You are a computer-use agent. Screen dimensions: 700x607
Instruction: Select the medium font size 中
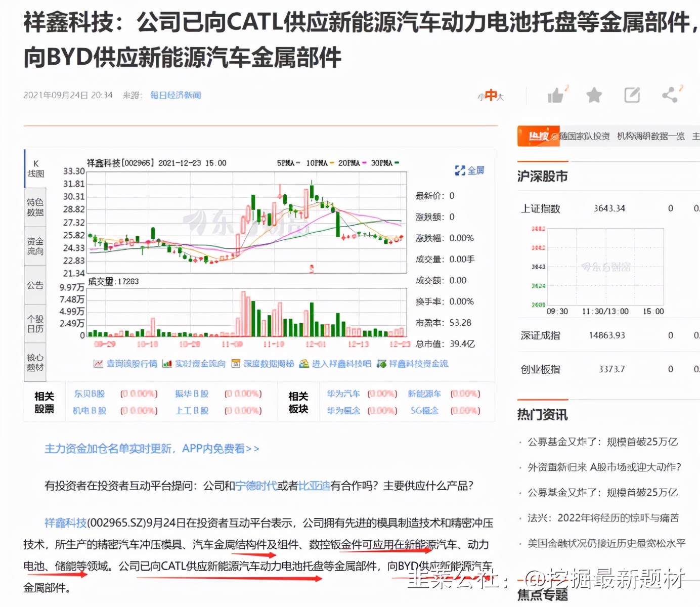491,95
